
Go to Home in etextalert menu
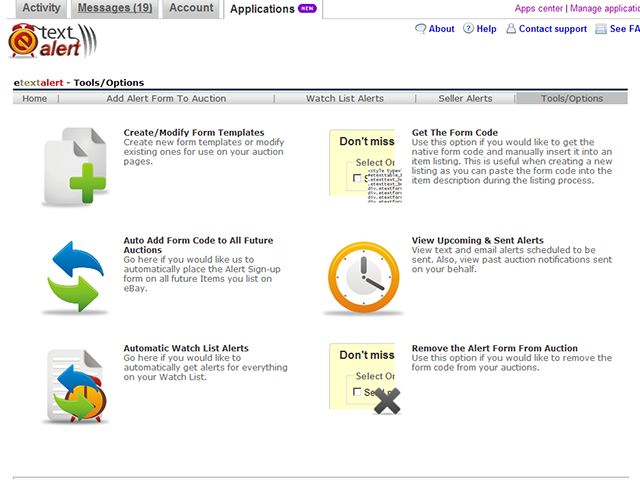[x=35, y=98]
